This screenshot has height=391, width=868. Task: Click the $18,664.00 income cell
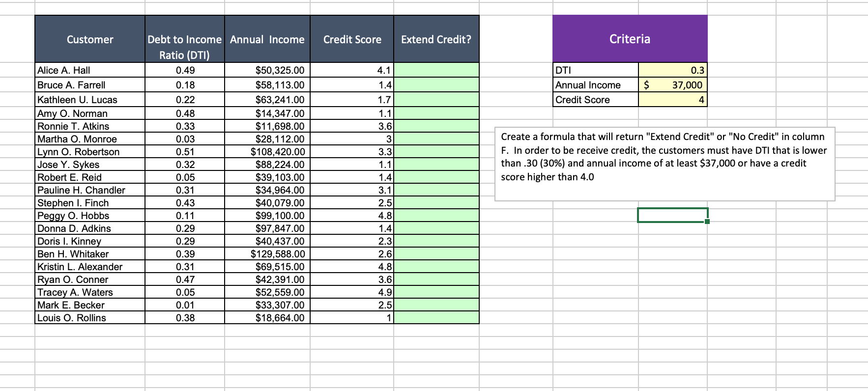tap(267, 318)
